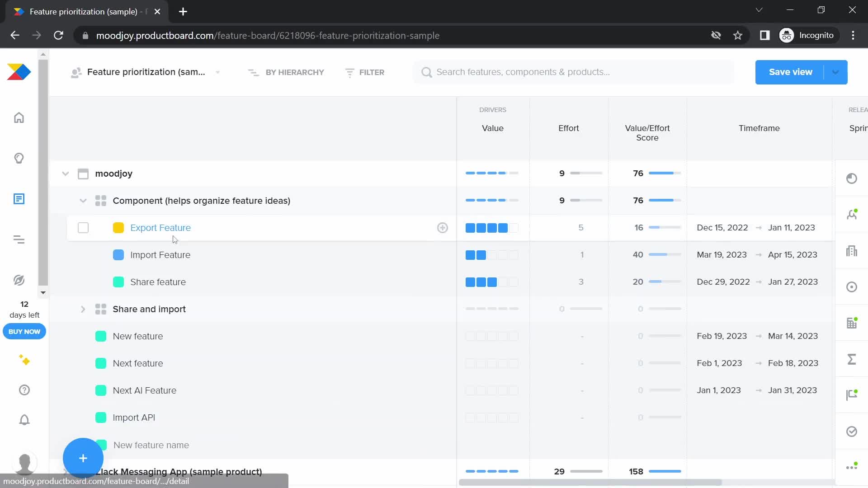This screenshot has height=488, width=868.
Task: Click the search features input field
Action: coord(574,72)
